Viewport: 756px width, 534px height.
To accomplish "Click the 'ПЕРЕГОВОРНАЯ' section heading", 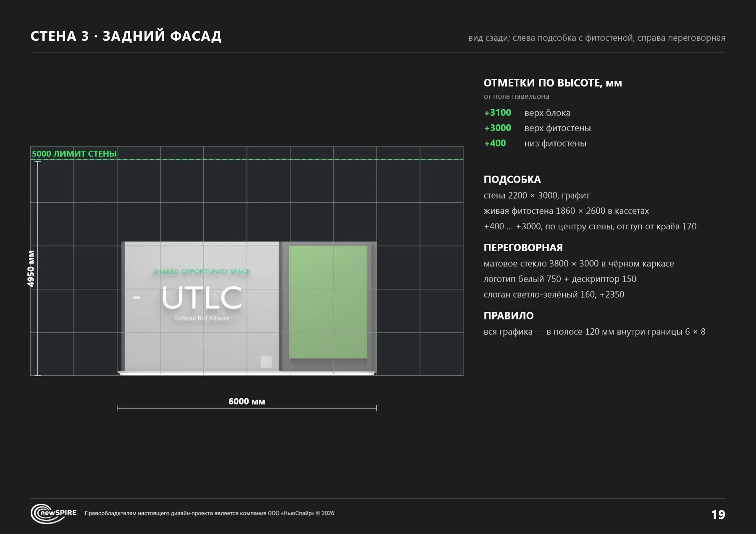I will coord(523,248).
